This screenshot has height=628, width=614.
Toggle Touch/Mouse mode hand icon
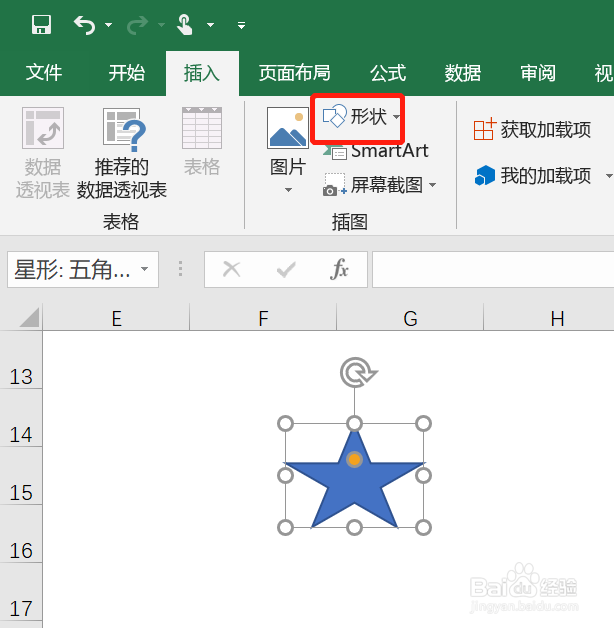185,24
